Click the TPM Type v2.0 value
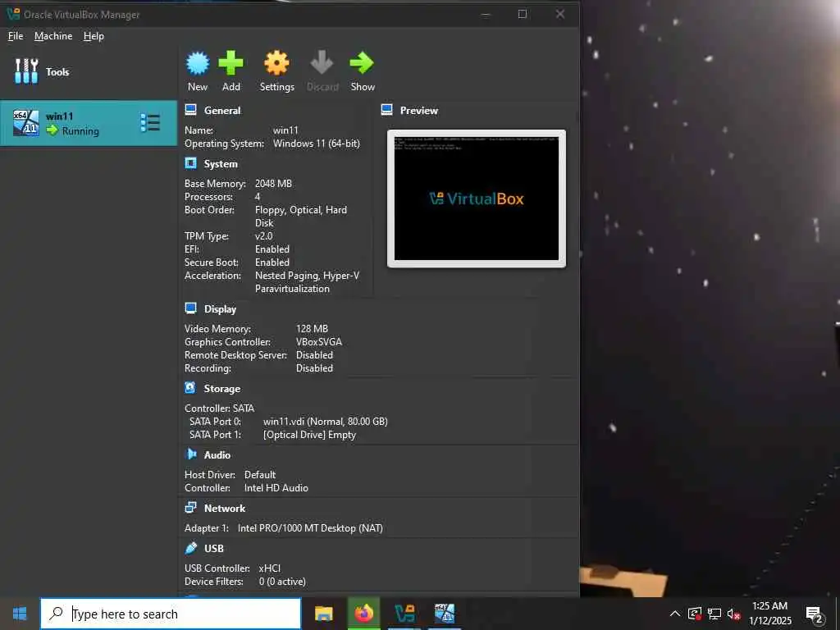 tap(263, 235)
